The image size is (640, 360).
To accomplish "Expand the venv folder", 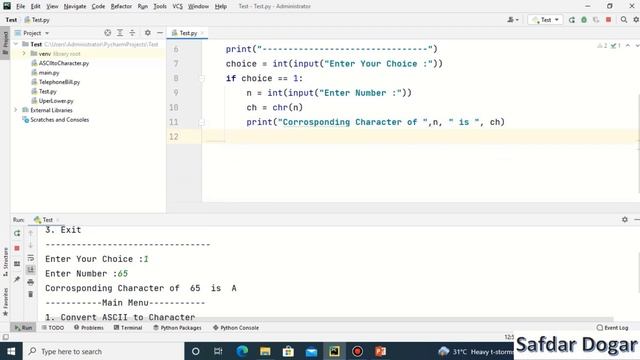I will pos(24,53).
